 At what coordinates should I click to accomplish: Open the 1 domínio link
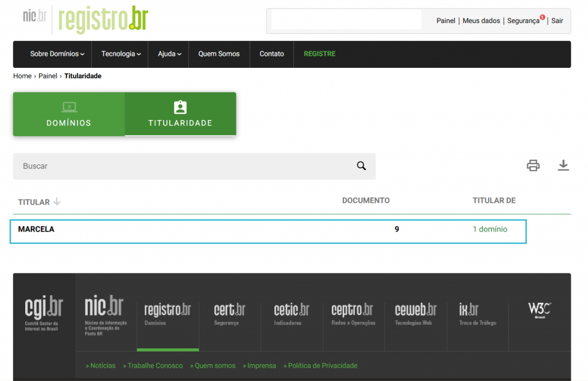490,229
